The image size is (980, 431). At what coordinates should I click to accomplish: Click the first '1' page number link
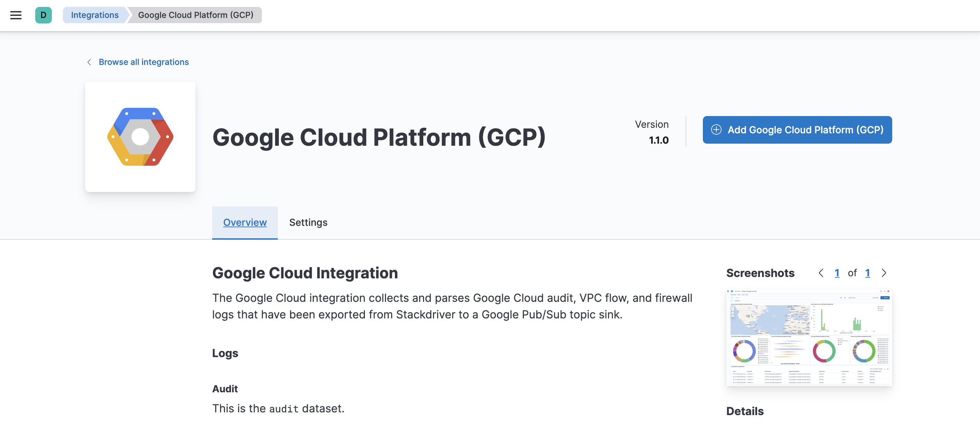pos(837,272)
